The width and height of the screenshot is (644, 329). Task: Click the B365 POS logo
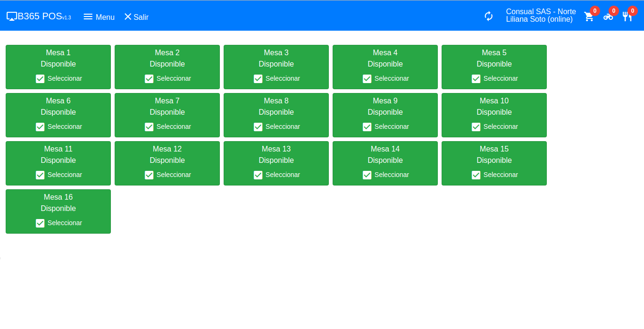(x=39, y=17)
